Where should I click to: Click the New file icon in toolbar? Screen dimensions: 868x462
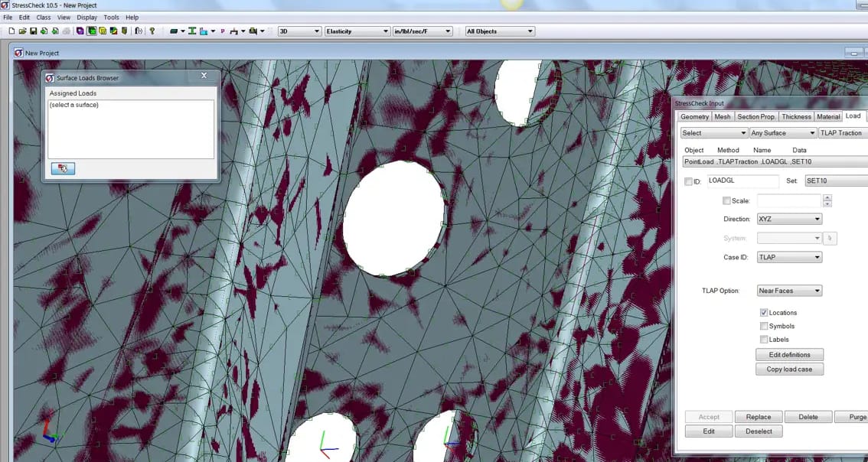11,31
